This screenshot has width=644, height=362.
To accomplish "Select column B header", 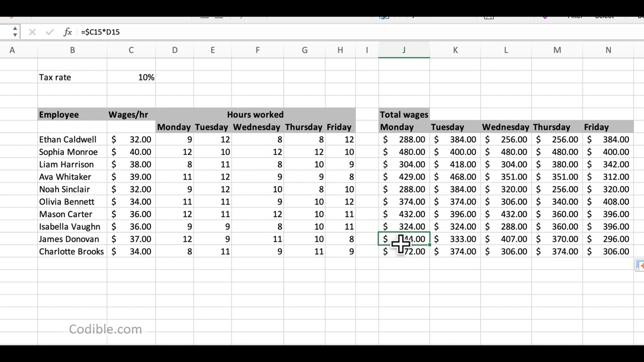I will [72, 50].
